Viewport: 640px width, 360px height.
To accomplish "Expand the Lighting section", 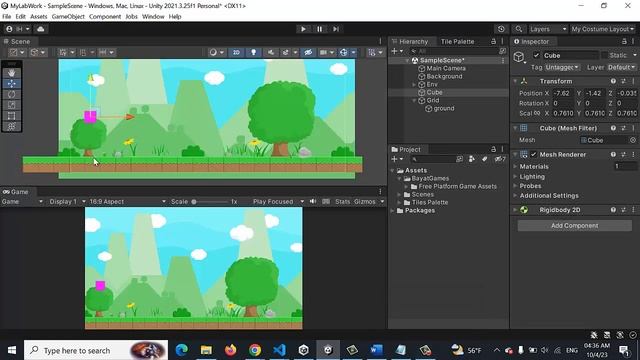I will 515,176.
